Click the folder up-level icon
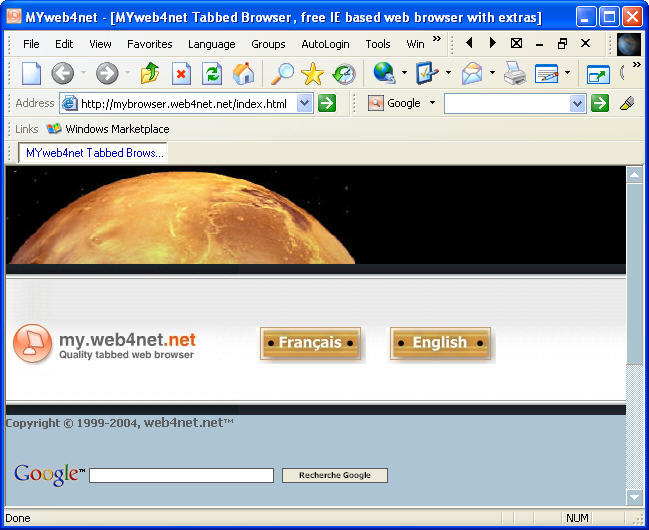This screenshot has height=530, width=649. coord(150,73)
